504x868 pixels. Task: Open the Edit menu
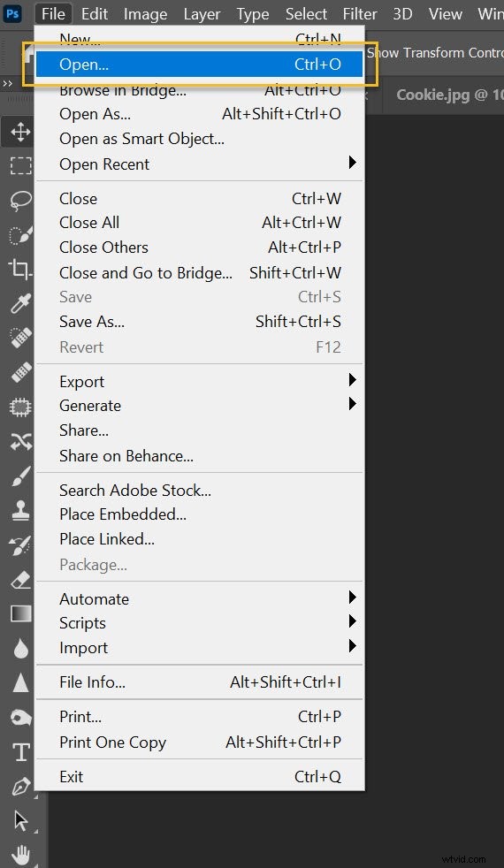click(95, 14)
